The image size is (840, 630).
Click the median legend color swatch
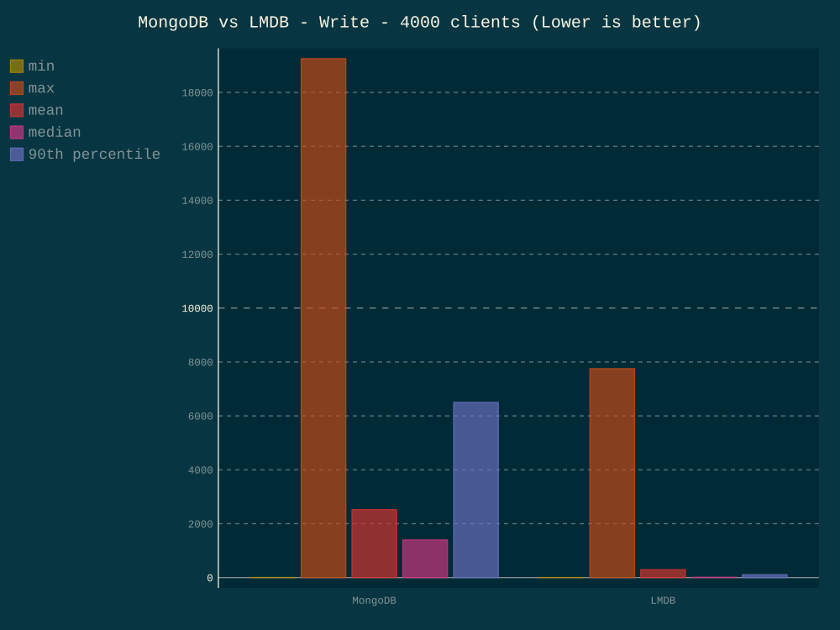click(17, 133)
